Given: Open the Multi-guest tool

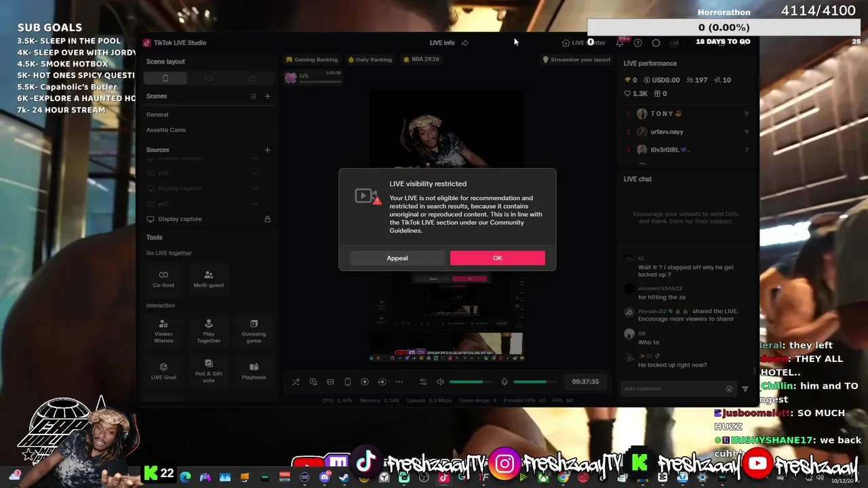Looking at the screenshot, I should click(208, 279).
